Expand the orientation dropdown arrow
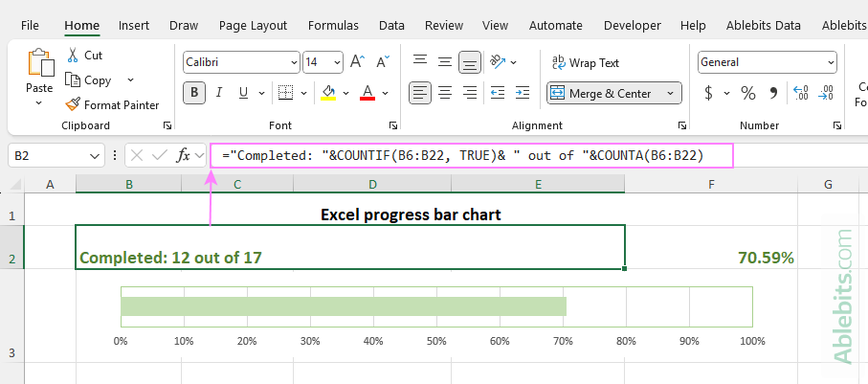 (514, 62)
